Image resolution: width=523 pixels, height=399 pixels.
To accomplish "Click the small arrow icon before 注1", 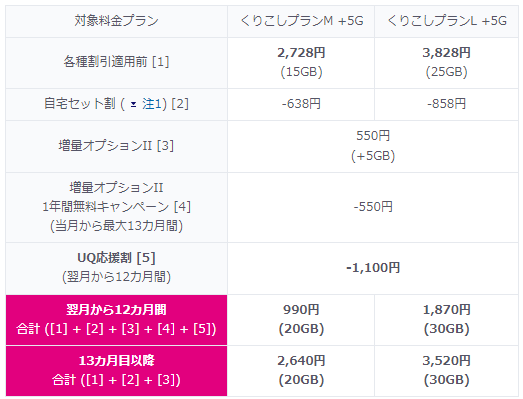I will (133, 105).
